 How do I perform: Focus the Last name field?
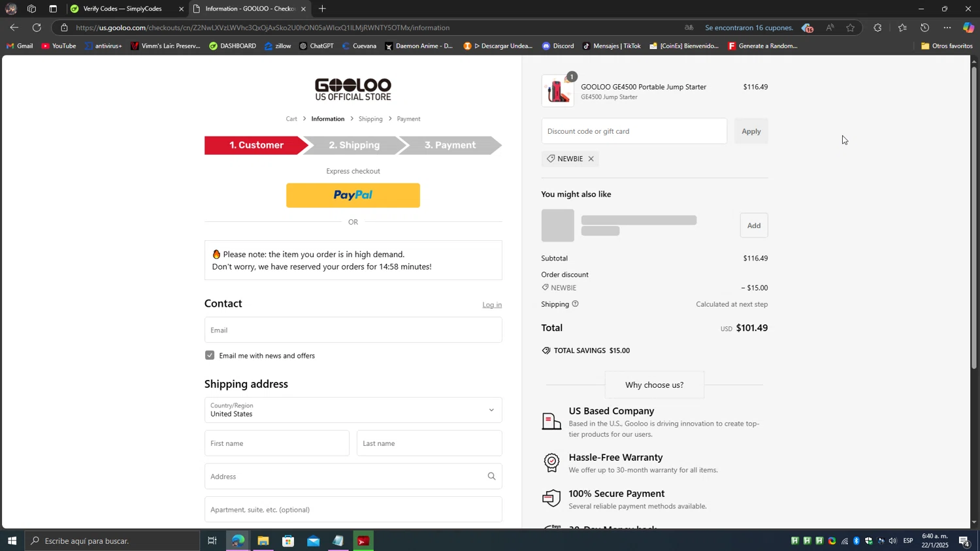coord(429,443)
